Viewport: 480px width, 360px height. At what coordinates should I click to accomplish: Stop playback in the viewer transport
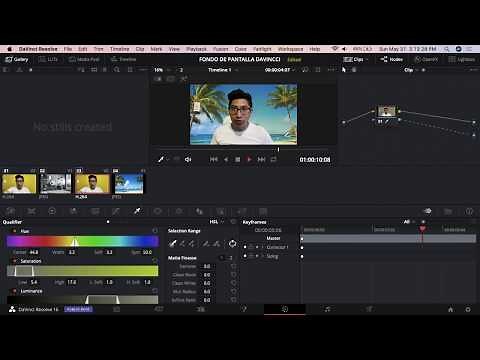click(x=237, y=159)
